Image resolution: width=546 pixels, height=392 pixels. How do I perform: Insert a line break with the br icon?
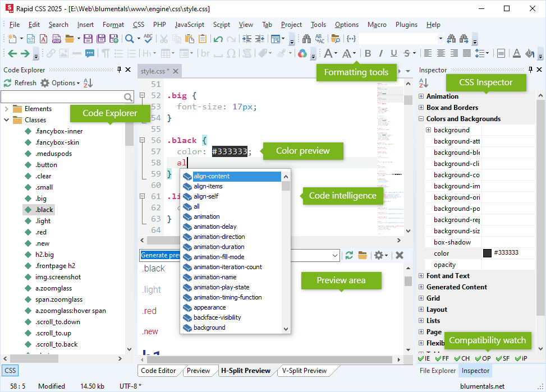pos(205,53)
